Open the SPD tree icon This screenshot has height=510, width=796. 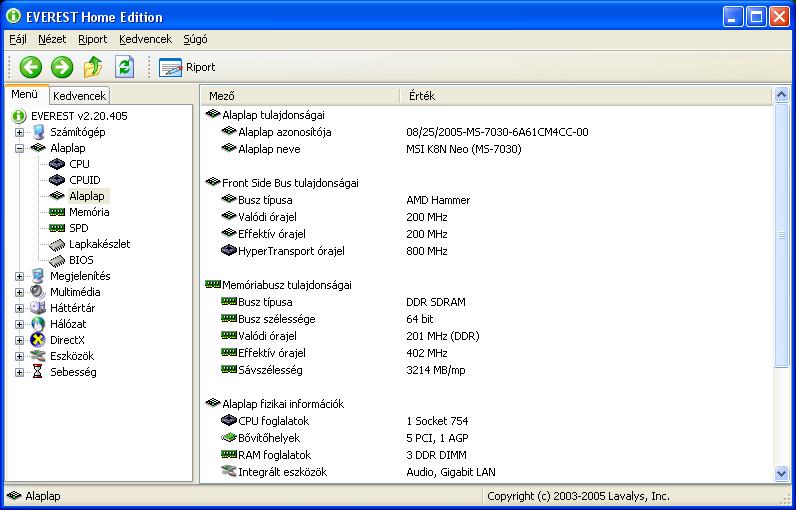click(x=57, y=228)
